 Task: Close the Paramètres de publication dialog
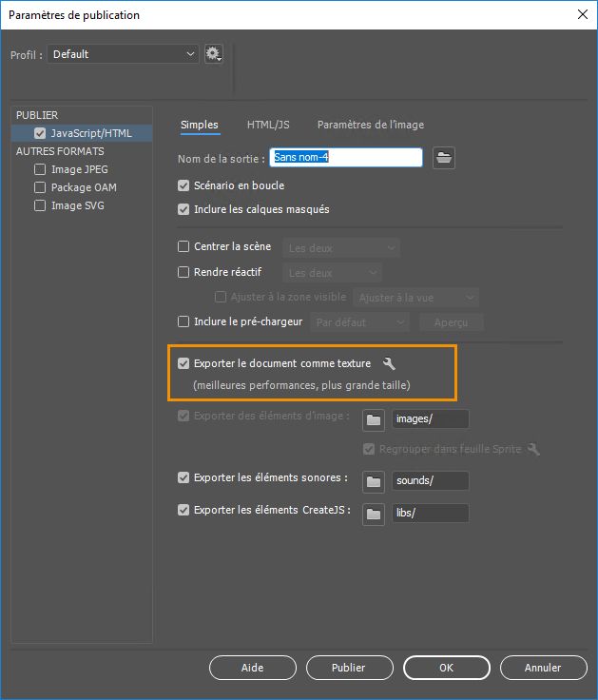583,14
